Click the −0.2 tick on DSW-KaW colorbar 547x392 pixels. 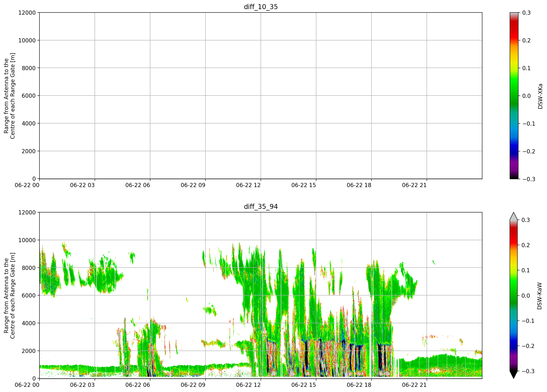(528, 346)
